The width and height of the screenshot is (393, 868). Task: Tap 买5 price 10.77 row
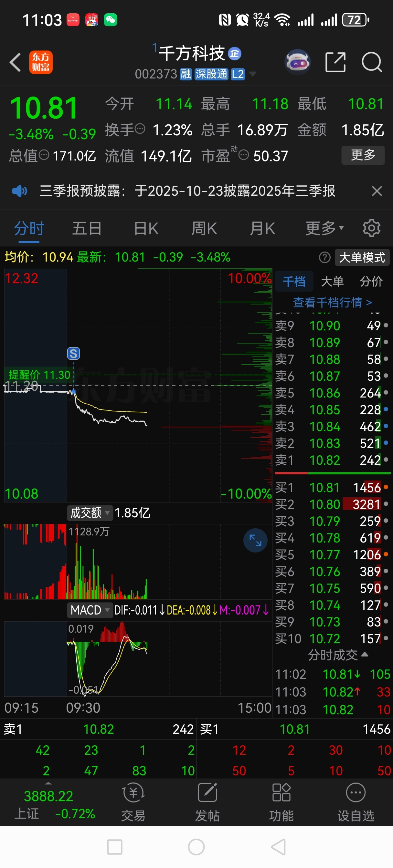coord(332,555)
